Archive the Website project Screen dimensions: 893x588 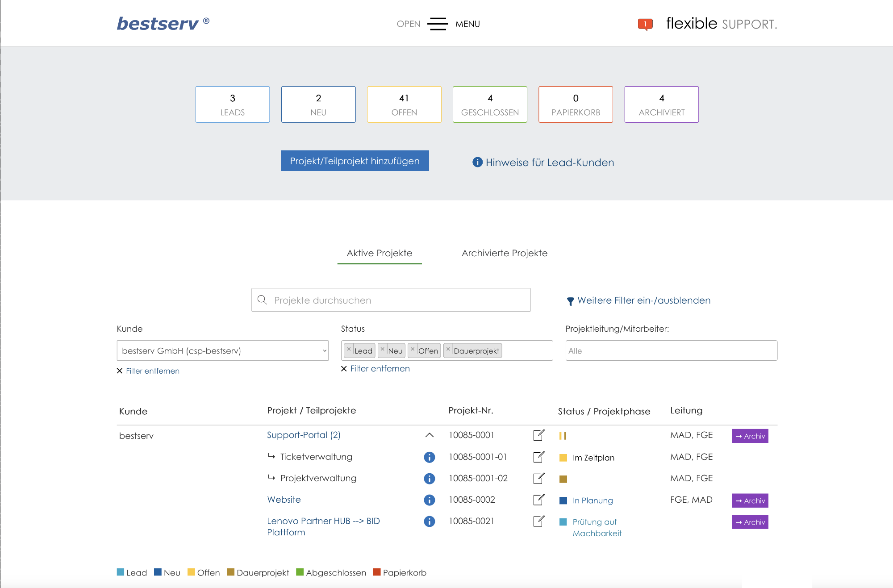click(x=750, y=501)
